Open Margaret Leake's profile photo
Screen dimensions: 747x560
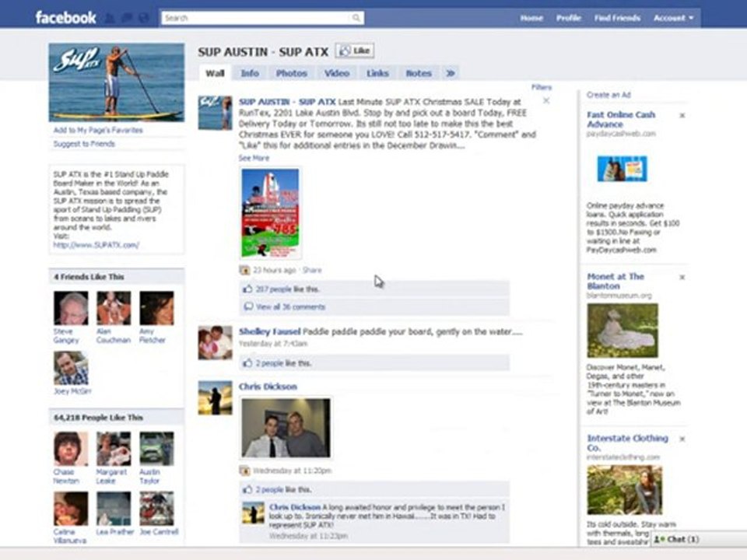point(114,449)
